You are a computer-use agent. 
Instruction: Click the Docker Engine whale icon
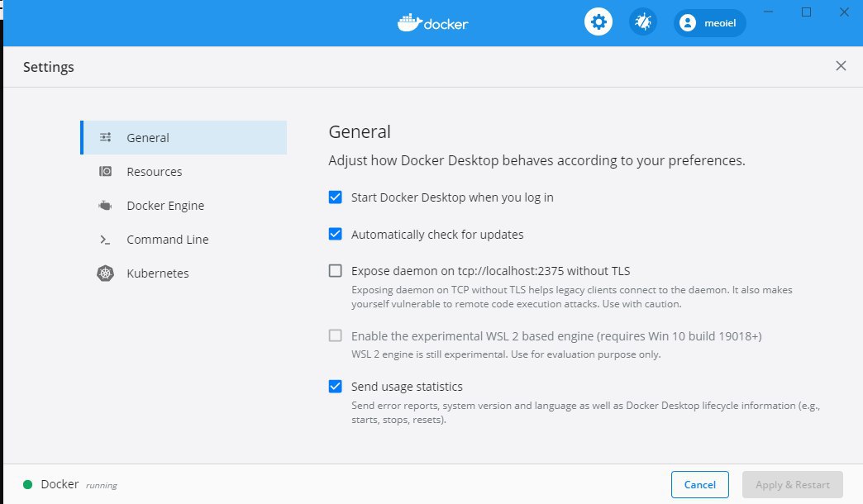click(105, 205)
